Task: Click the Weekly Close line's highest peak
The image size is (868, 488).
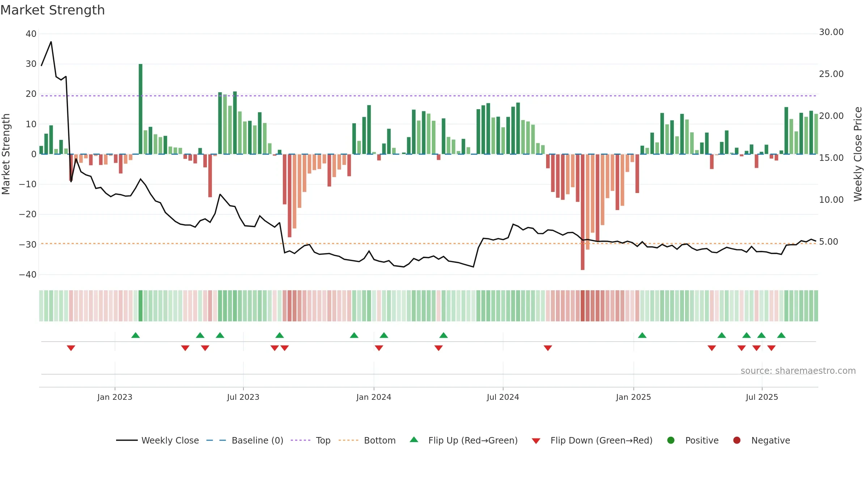Action: coord(51,42)
